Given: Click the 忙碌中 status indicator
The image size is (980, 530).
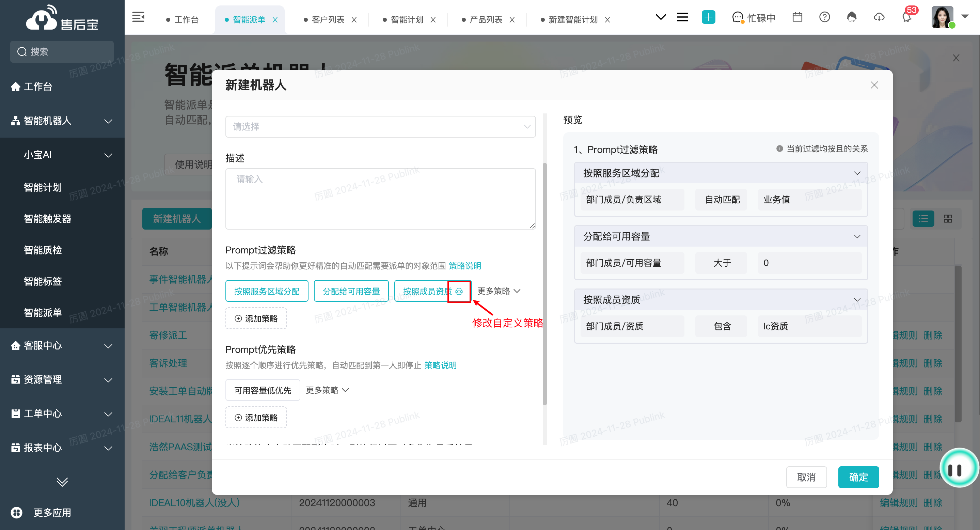Looking at the screenshot, I should [x=753, y=17].
